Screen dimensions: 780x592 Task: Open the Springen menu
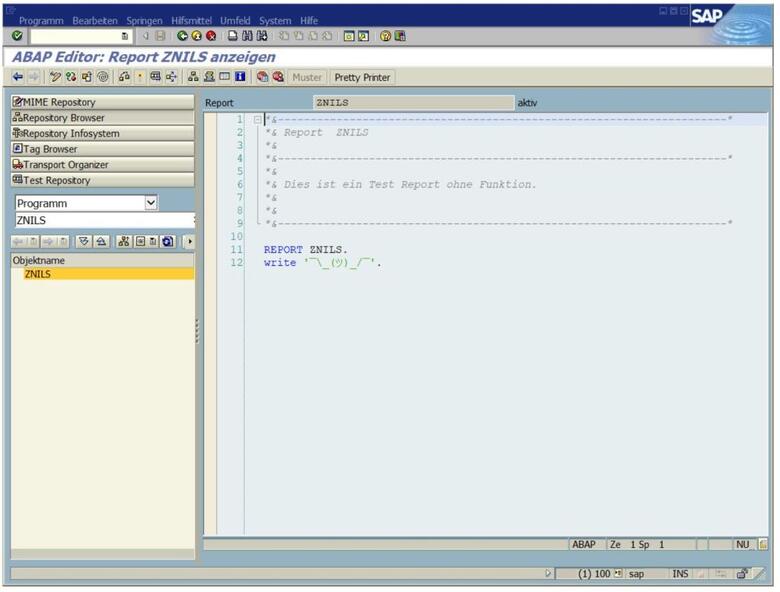(144, 20)
